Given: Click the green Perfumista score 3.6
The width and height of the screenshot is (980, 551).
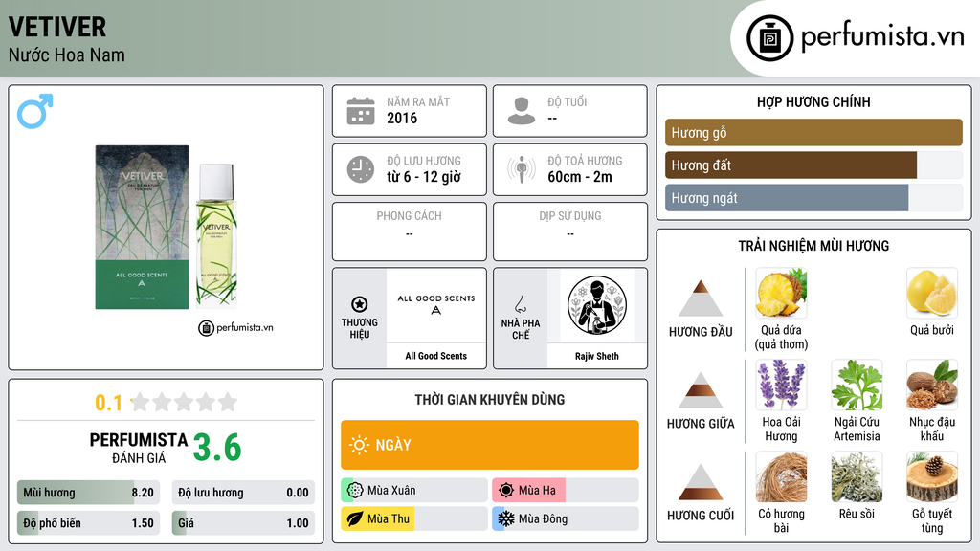Looking at the screenshot, I should 217,448.
